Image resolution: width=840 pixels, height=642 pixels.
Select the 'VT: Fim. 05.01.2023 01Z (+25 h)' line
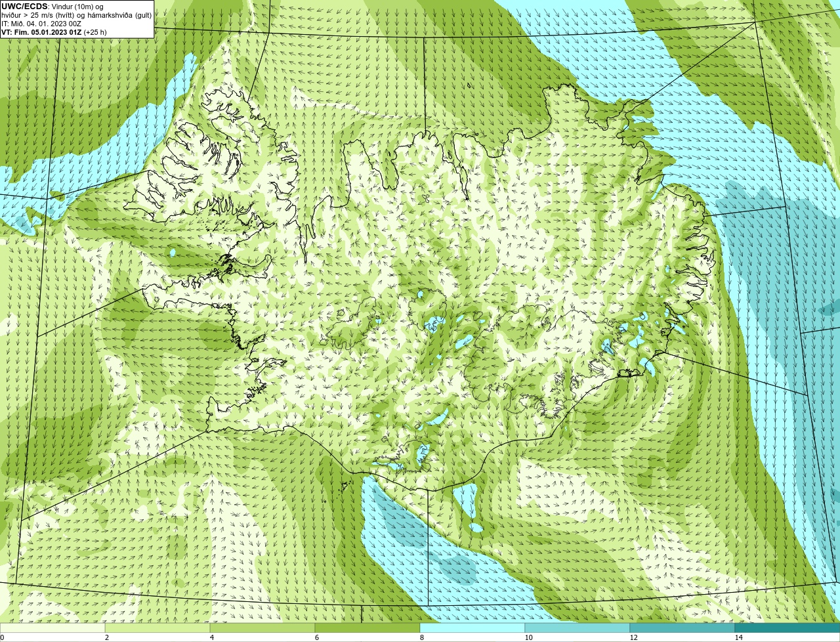pos(54,32)
